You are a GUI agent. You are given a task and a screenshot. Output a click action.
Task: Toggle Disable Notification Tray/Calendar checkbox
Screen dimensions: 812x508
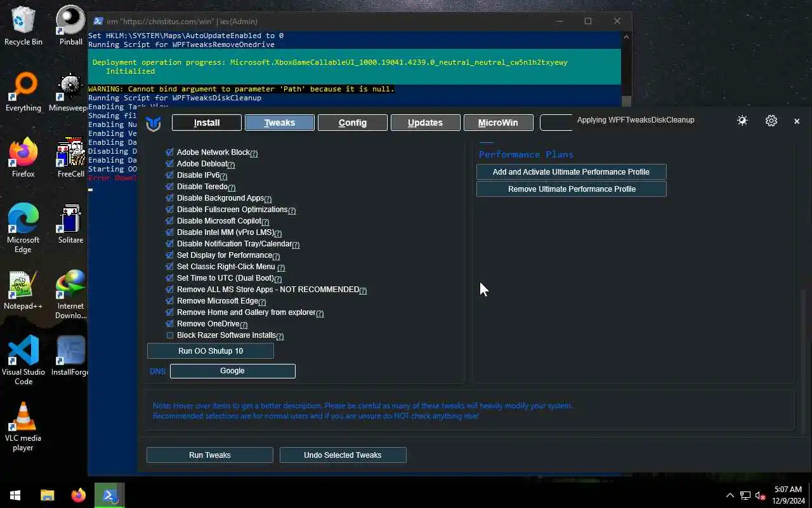click(x=169, y=244)
